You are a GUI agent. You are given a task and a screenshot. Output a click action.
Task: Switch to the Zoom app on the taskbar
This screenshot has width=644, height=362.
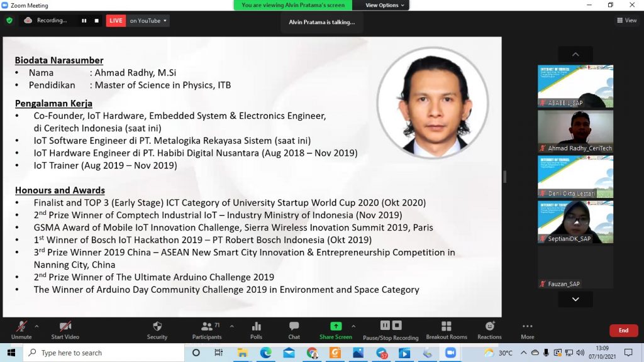[x=450, y=353]
